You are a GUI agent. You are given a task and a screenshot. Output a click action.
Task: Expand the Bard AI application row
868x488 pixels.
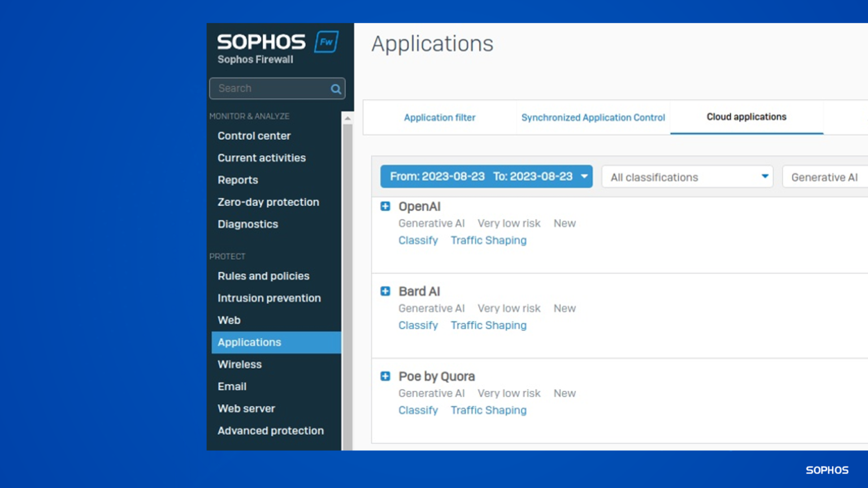[x=385, y=291]
